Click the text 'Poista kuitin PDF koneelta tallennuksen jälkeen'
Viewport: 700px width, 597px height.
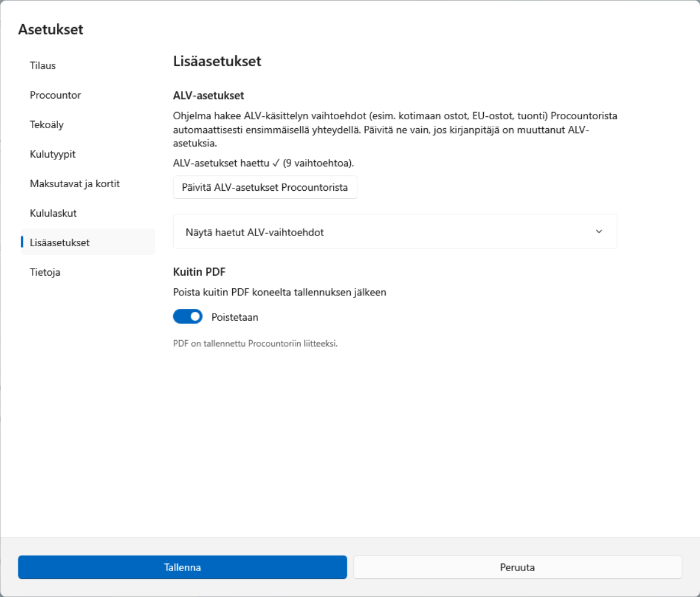pyautogui.click(x=279, y=292)
